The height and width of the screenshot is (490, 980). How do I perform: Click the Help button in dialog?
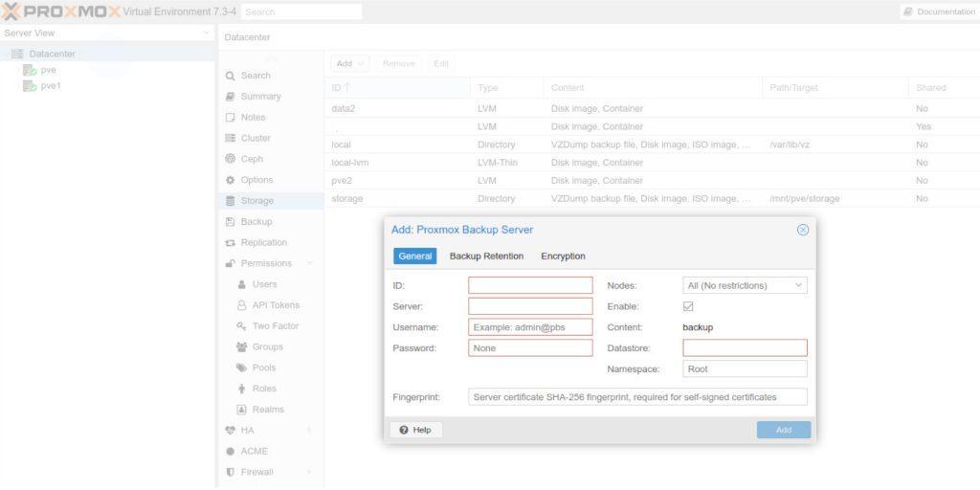(416, 430)
